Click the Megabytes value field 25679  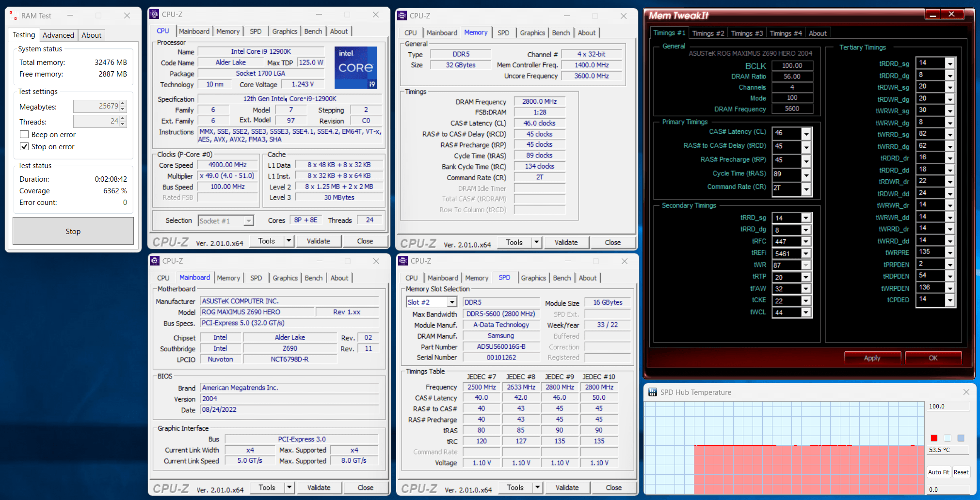point(96,106)
